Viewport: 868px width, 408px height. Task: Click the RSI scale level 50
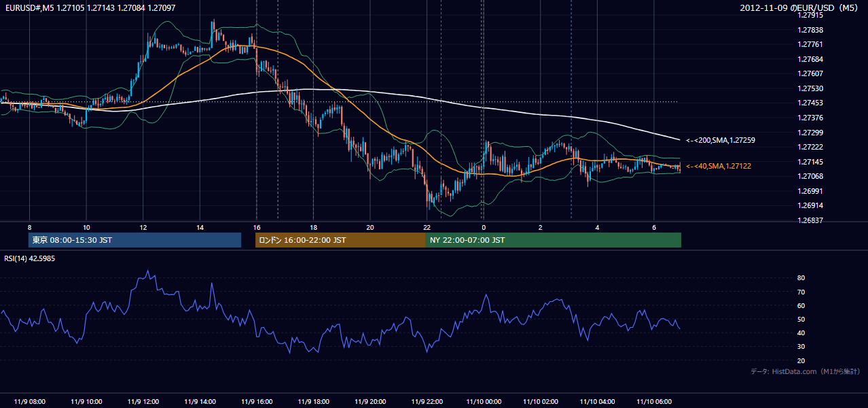(x=801, y=319)
